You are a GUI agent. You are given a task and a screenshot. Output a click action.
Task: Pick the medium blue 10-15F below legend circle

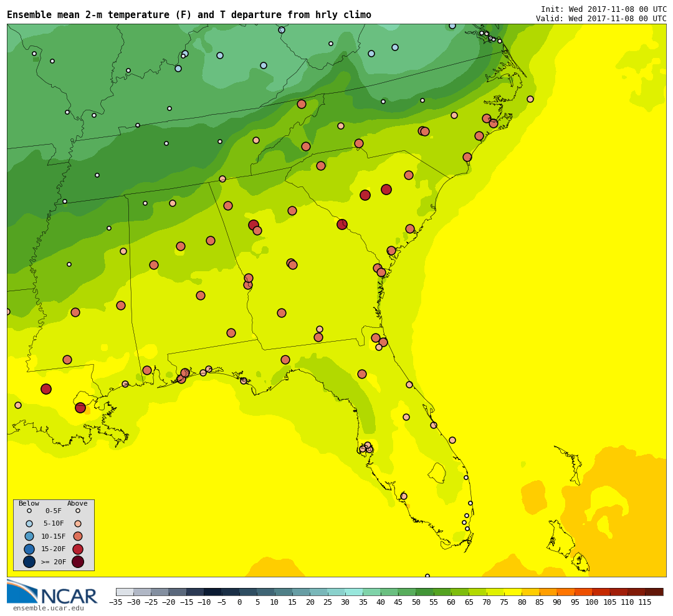pos(29,536)
